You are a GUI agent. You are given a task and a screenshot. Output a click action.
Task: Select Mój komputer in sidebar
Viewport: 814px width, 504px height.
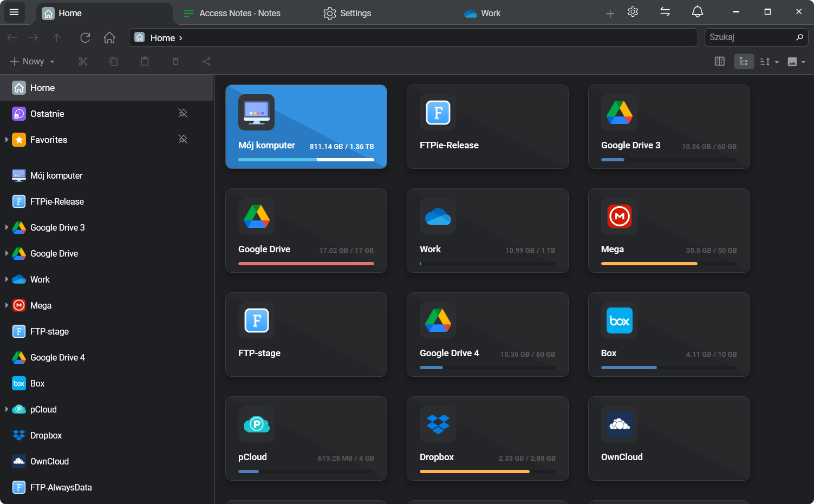coord(107,175)
